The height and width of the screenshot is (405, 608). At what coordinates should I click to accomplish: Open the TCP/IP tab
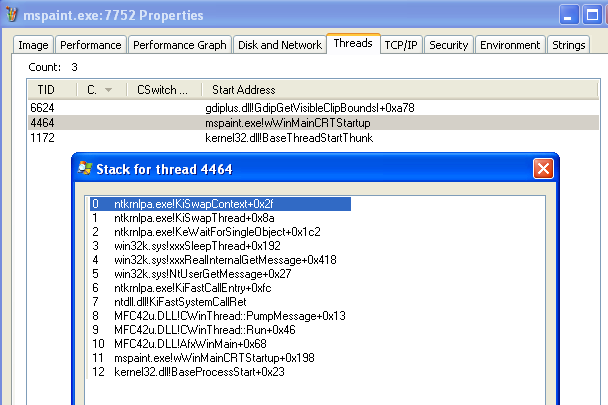coord(401,45)
